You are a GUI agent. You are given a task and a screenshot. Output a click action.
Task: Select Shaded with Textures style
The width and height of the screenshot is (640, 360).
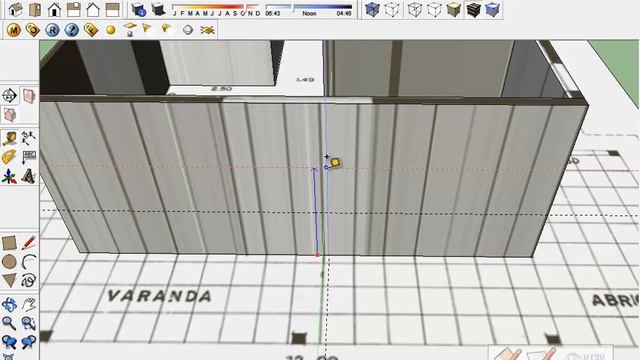click(473, 9)
